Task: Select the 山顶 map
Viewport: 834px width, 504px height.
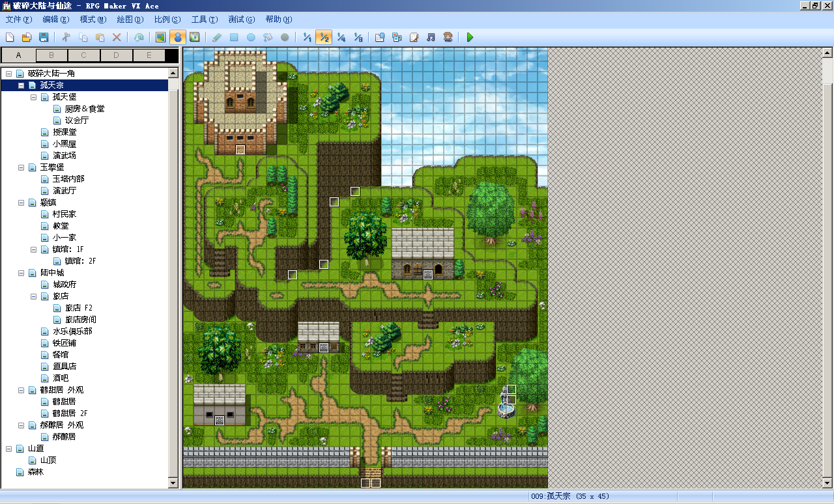Action: 48,460
